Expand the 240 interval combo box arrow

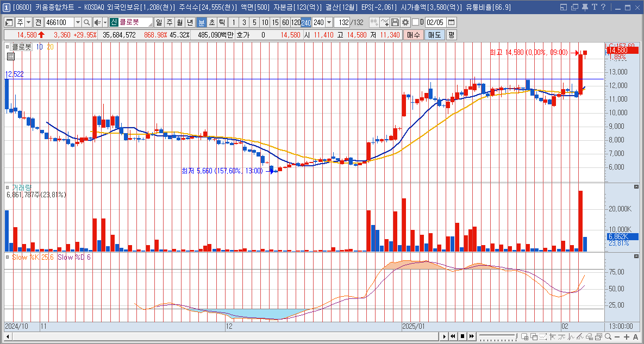click(329, 23)
